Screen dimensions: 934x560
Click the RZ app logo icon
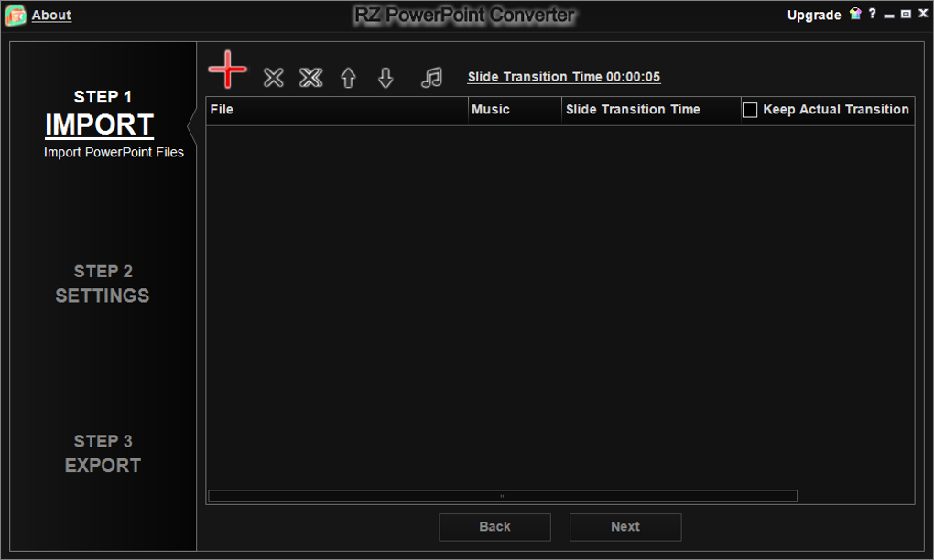[x=16, y=15]
